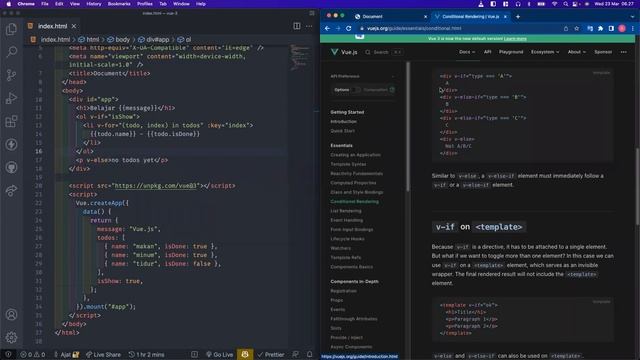Image resolution: width=640 pixels, height=360 pixels.
Task: Click Prettier in the status bar
Action: (x=271, y=355)
